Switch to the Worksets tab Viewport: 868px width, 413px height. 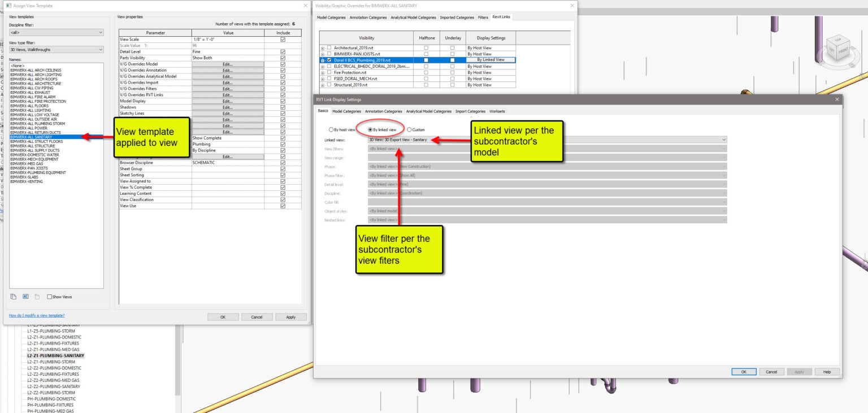(x=497, y=111)
